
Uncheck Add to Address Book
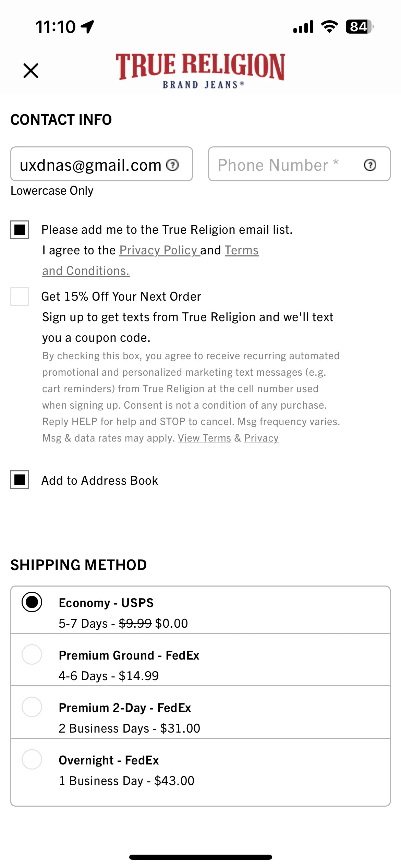pyautogui.click(x=20, y=479)
